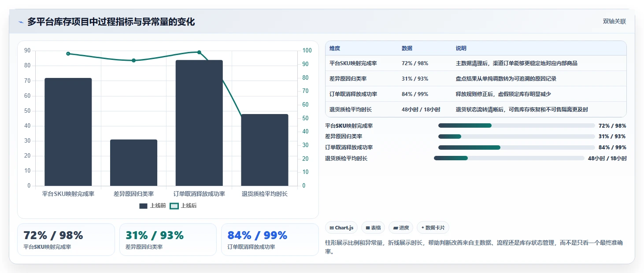Screen dimensions: 644x273
Task: Click 72% / 98% beside progress bar
Action: click(612, 125)
